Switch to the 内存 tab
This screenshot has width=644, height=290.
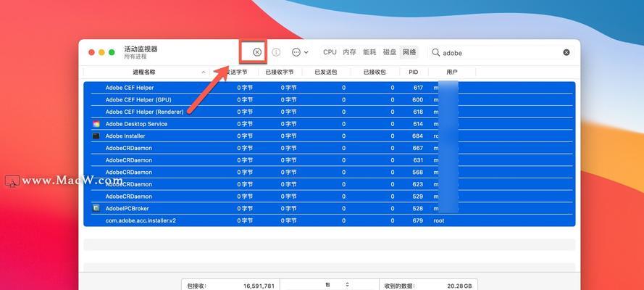[x=349, y=52]
